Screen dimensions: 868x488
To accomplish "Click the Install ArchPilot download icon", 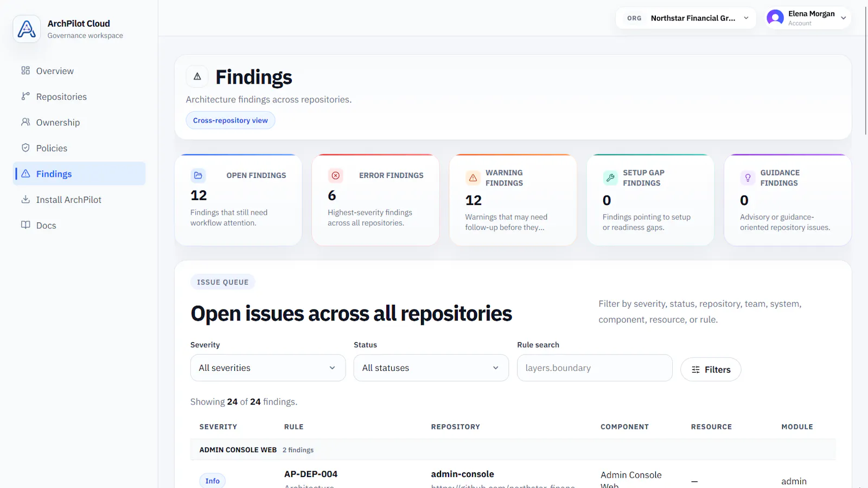I will coord(25,199).
